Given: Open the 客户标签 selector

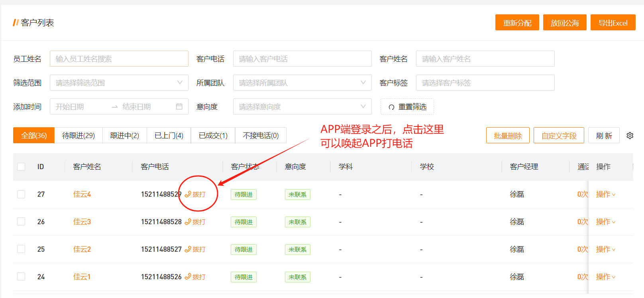Looking at the screenshot, I should 485,83.
